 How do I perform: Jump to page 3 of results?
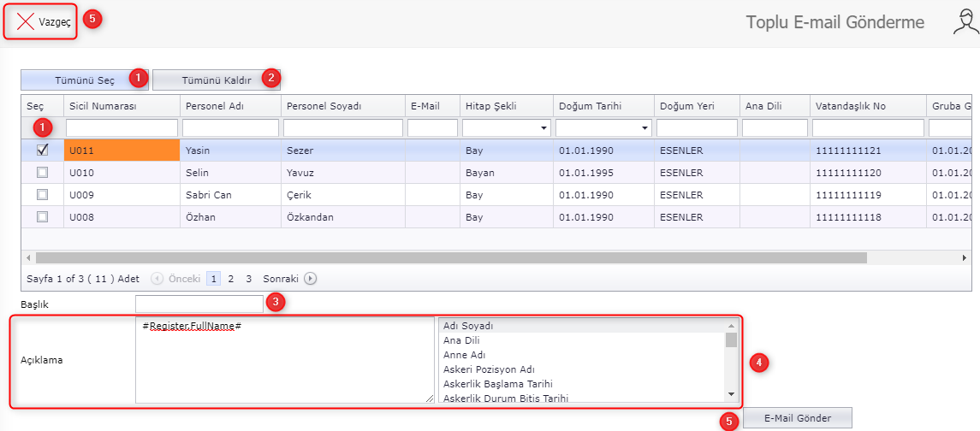click(248, 278)
